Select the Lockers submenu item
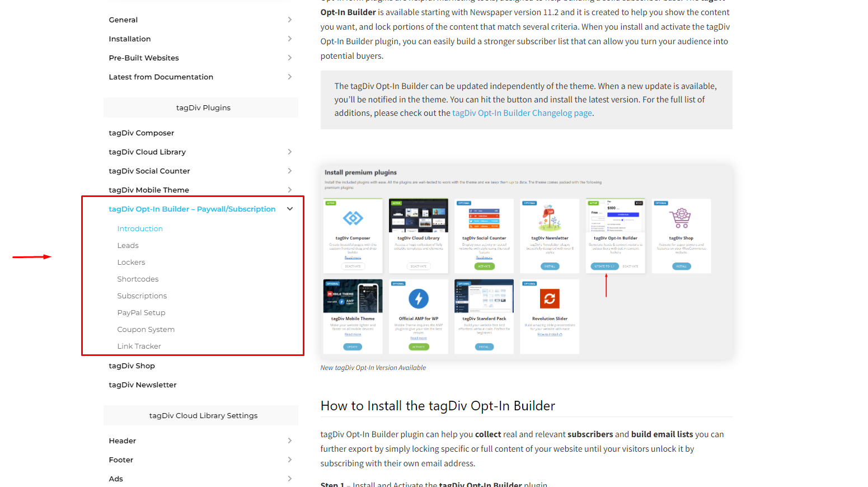The width and height of the screenshot is (868, 487). point(131,262)
